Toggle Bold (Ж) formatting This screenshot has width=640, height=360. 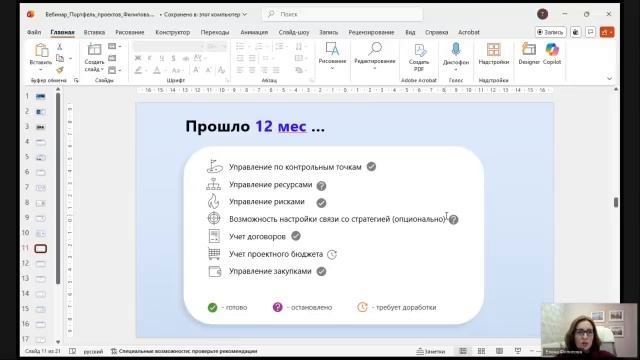pos(138,58)
